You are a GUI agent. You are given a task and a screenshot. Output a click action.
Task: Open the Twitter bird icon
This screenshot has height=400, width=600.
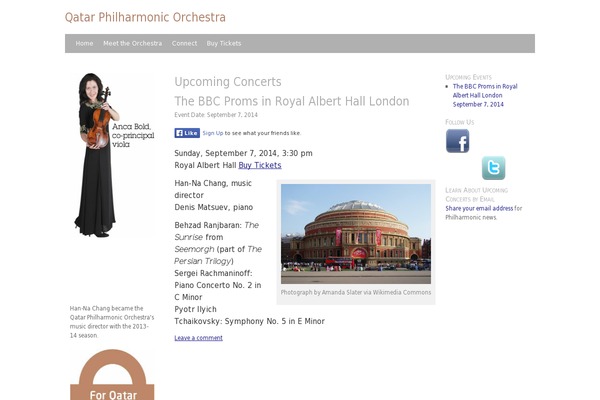point(493,168)
